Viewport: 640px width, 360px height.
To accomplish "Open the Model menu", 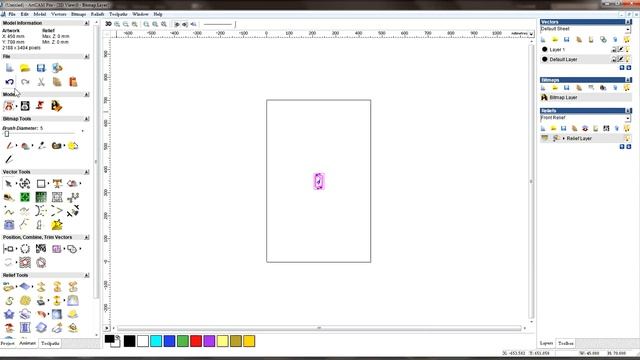I will tap(40, 14).
